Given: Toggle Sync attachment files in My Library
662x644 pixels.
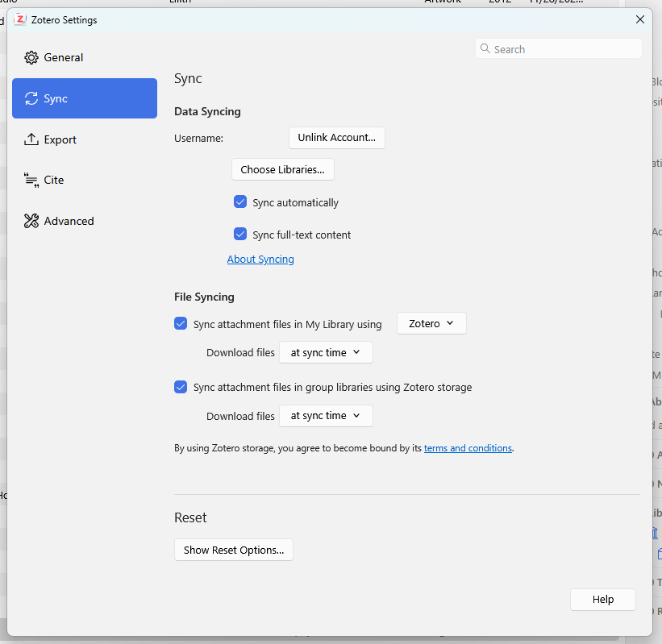Looking at the screenshot, I should 181,324.
